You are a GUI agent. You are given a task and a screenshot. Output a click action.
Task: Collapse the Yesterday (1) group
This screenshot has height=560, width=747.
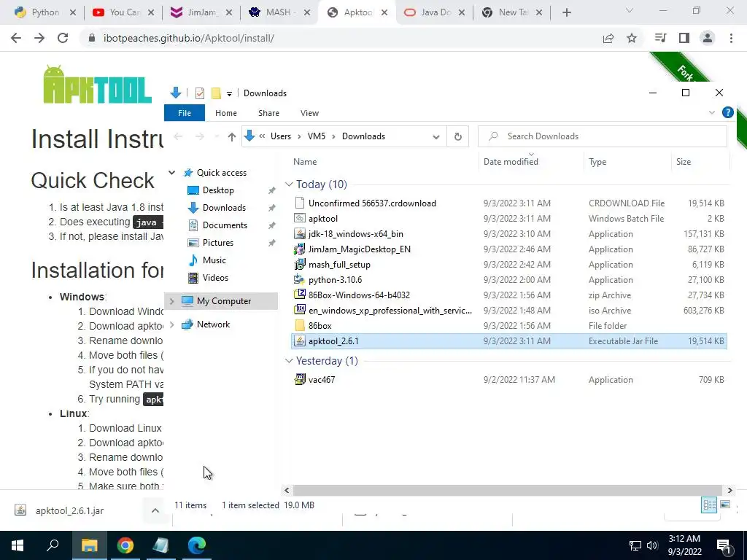click(x=289, y=361)
